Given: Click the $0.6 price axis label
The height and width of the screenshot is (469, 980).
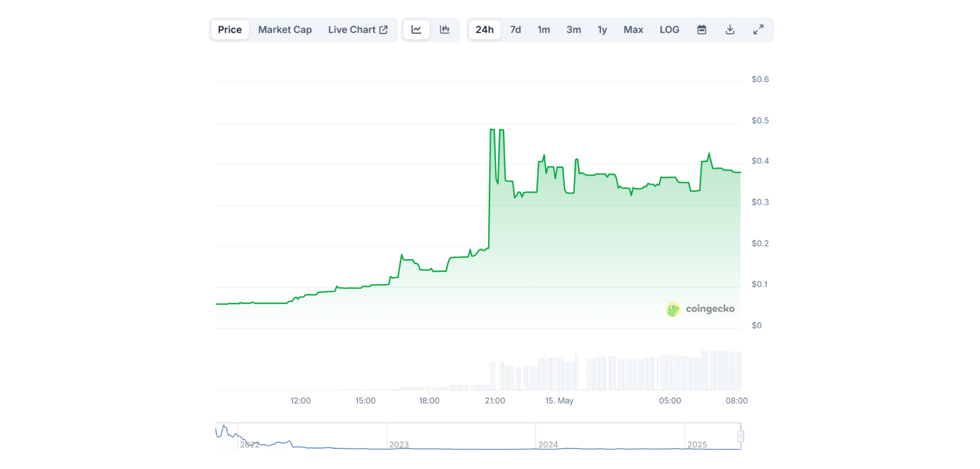Looking at the screenshot, I should (x=760, y=79).
